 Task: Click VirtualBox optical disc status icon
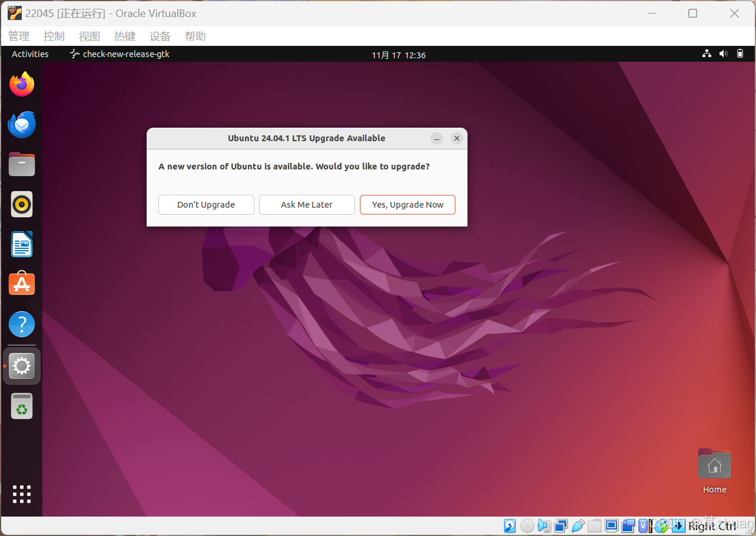pyautogui.click(x=528, y=525)
